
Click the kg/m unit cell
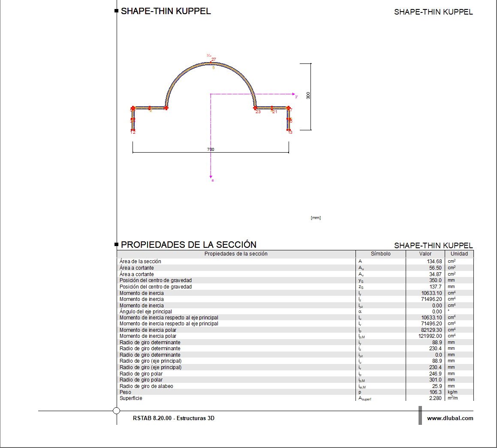point(452,392)
